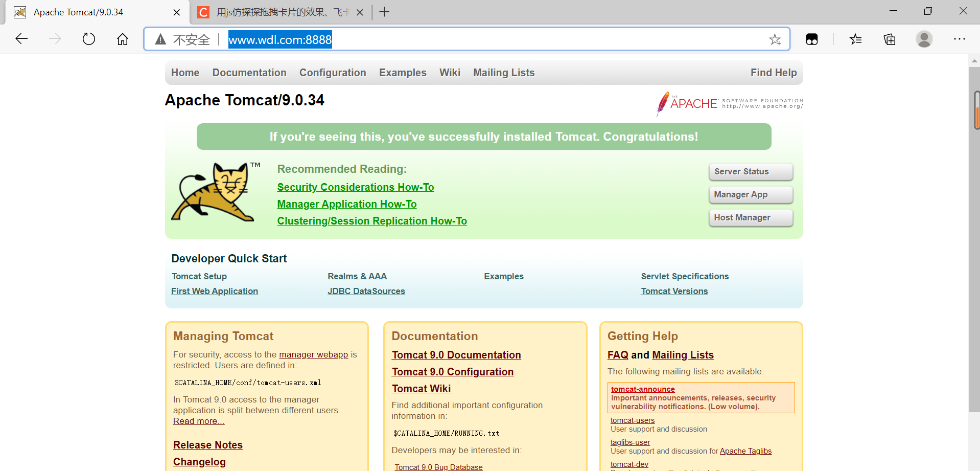Go back to the previous page
This screenshot has width=980, height=471.
click(21, 39)
